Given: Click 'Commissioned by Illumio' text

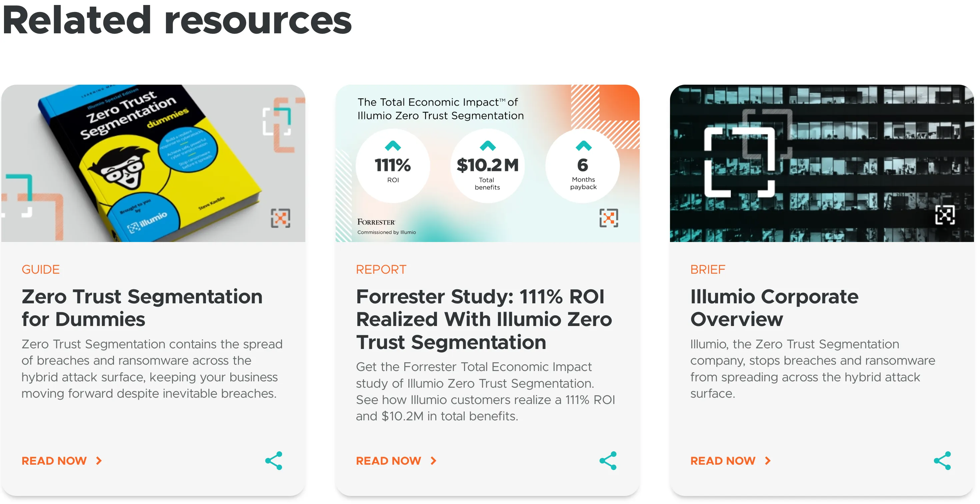Looking at the screenshot, I should 387,232.
